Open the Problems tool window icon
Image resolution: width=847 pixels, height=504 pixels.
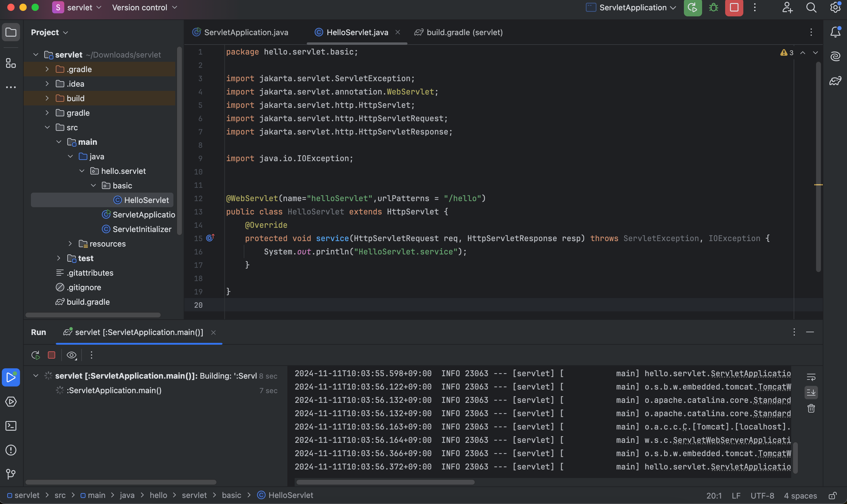(x=11, y=450)
